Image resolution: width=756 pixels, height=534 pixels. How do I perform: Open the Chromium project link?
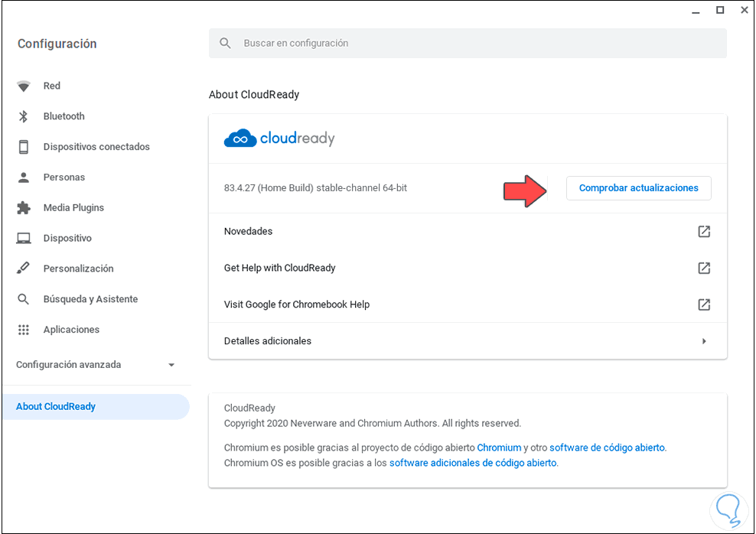(499, 448)
